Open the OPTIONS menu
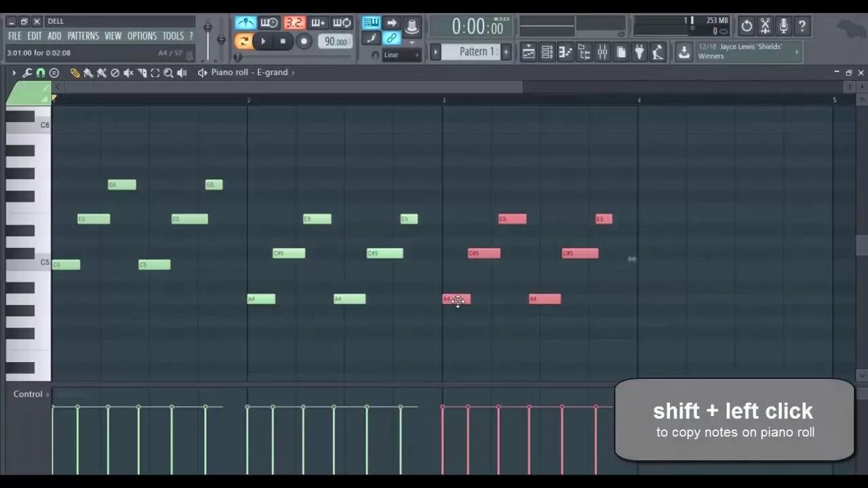Screen dimensions: 868x488 (142, 36)
